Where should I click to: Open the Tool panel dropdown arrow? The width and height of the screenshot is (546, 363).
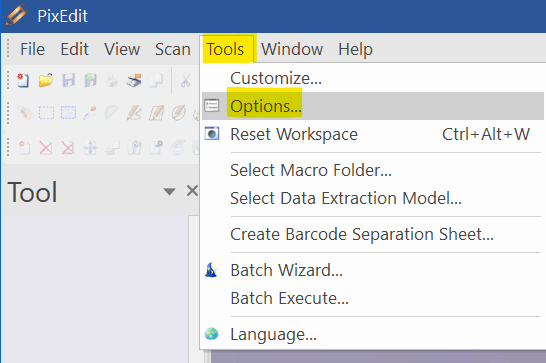pyautogui.click(x=169, y=192)
